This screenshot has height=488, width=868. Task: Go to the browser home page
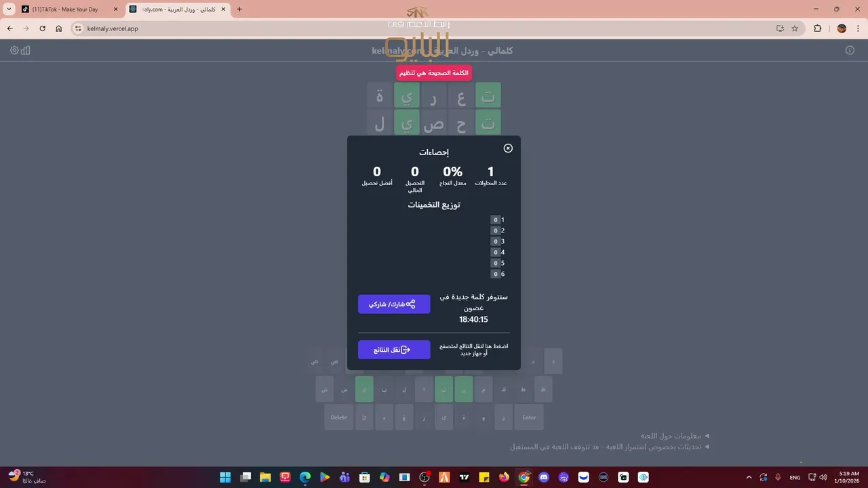[x=59, y=28]
